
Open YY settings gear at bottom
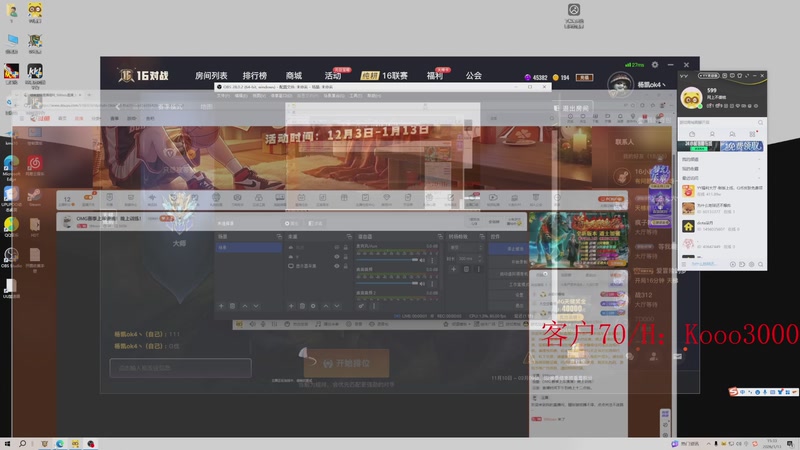(x=751, y=264)
